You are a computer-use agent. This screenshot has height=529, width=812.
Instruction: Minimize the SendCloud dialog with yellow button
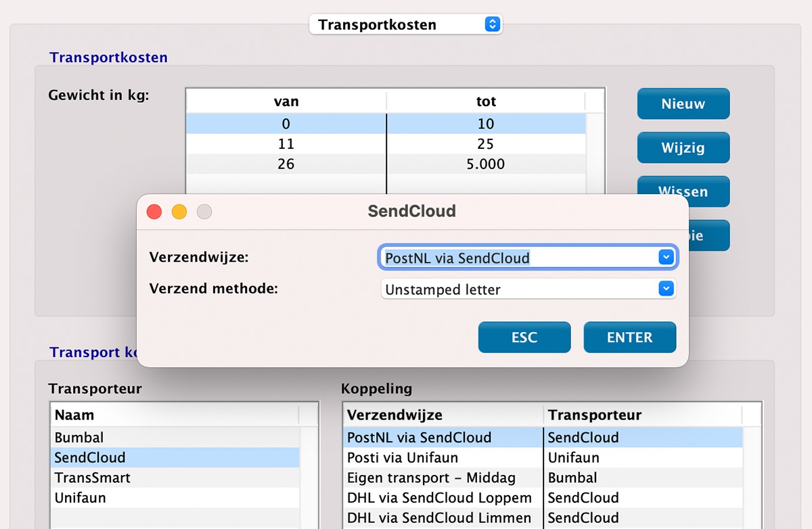pyautogui.click(x=179, y=212)
